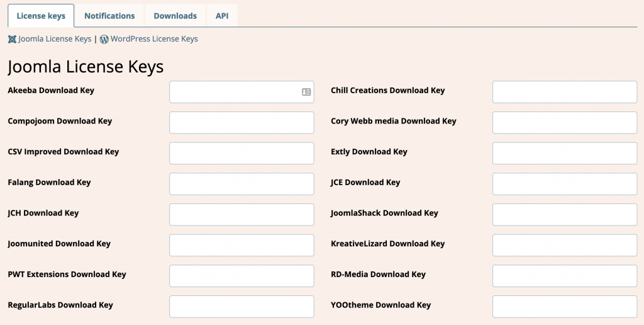
Task: Follow the WordPress License Keys link
Action: [x=154, y=38]
